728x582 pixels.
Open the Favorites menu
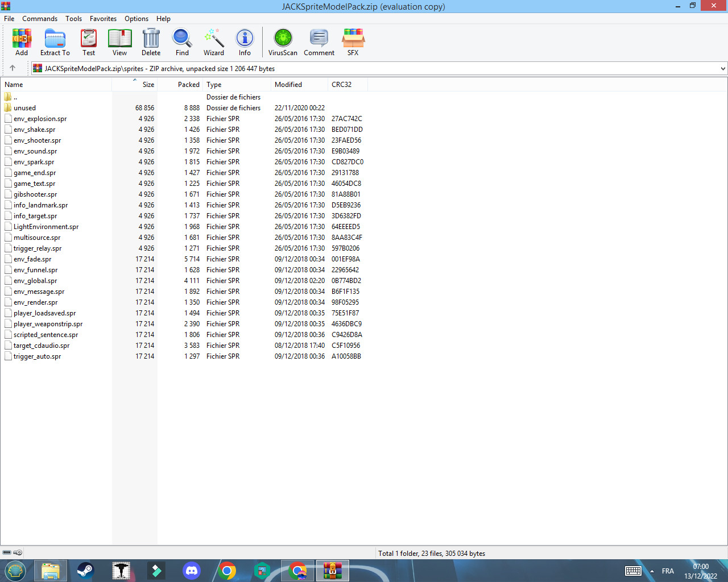[x=103, y=19]
